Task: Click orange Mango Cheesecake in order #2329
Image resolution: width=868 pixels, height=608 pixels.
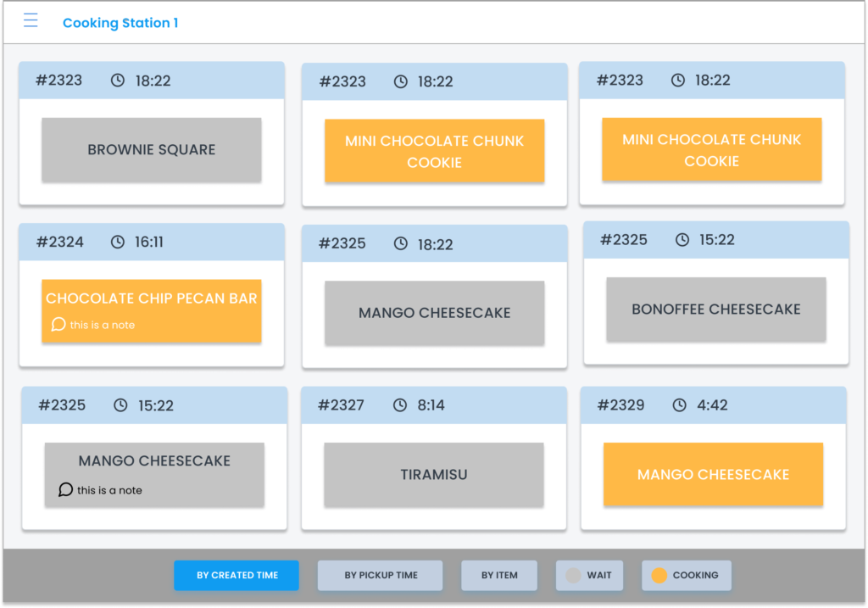Action: (713, 475)
